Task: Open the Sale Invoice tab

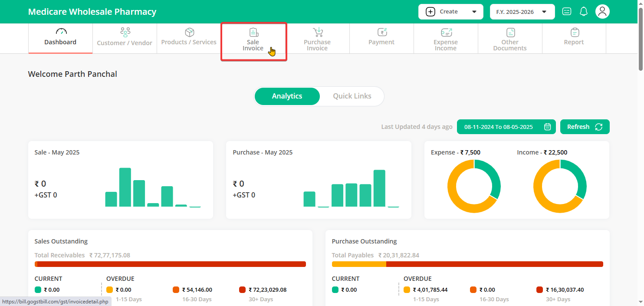Action: pos(253,42)
